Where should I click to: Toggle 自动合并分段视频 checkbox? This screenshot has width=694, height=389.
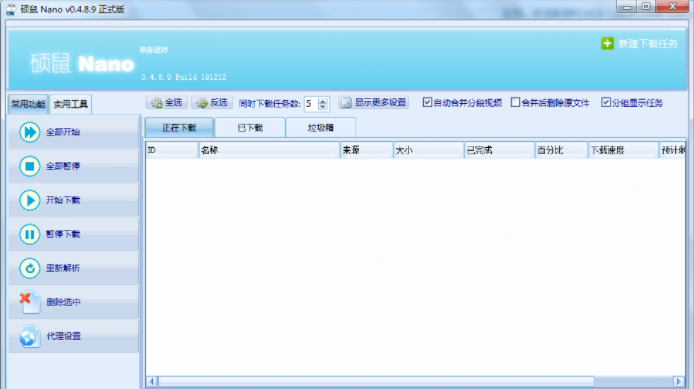(427, 103)
